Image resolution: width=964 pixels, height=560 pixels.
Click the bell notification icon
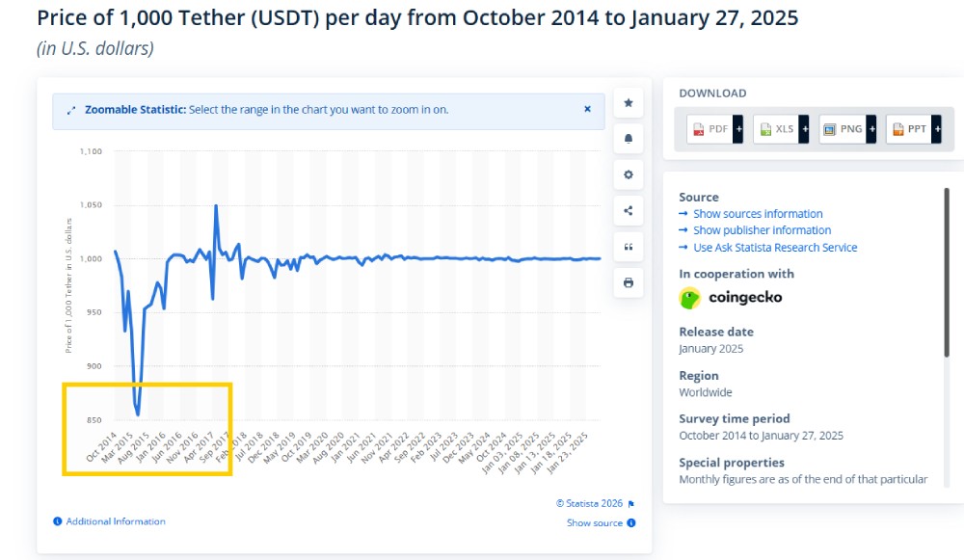(x=629, y=139)
